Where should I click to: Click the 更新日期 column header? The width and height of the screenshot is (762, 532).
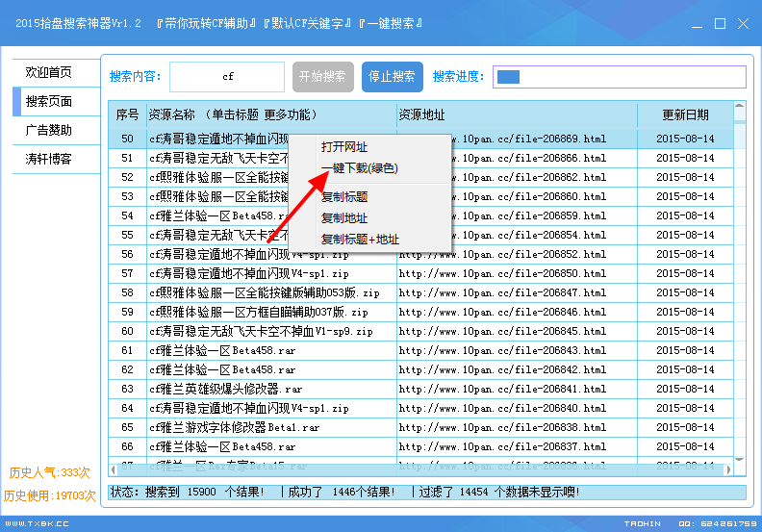coord(685,115)
